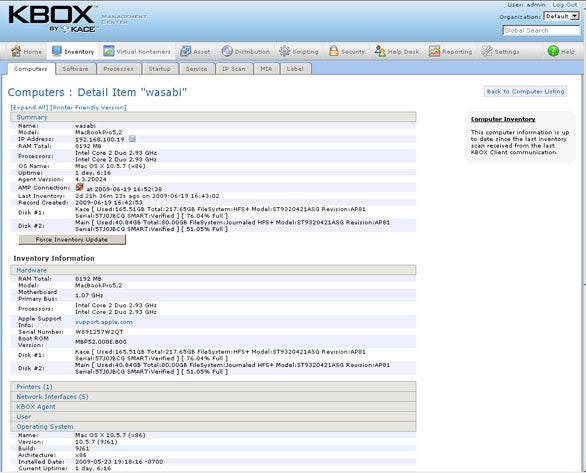
Task: Click the Last Inventory timestamp value
Action: click(147, 196)
